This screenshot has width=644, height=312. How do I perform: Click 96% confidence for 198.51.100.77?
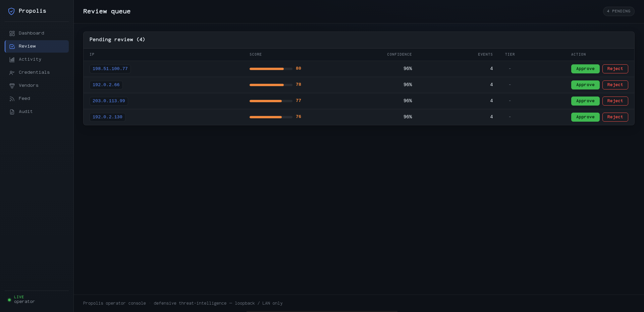pyautogui.click(x=408, y=68)
